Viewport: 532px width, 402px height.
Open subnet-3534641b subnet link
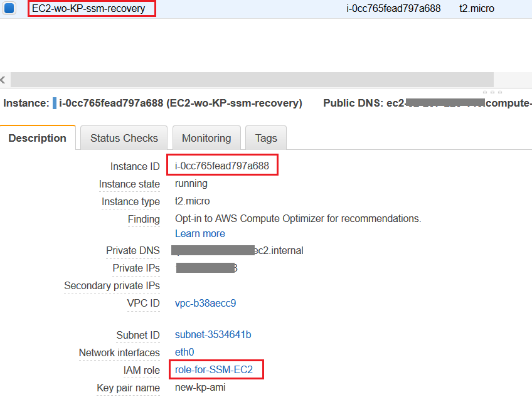pyautogui.click(x=213, y=335)
